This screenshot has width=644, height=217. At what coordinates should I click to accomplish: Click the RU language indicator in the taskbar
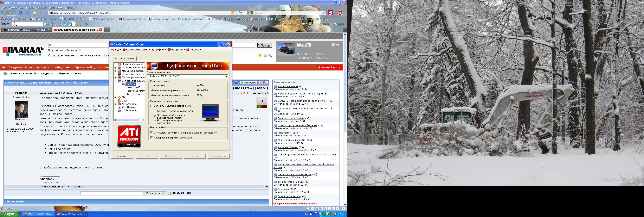tap(307, 214)
